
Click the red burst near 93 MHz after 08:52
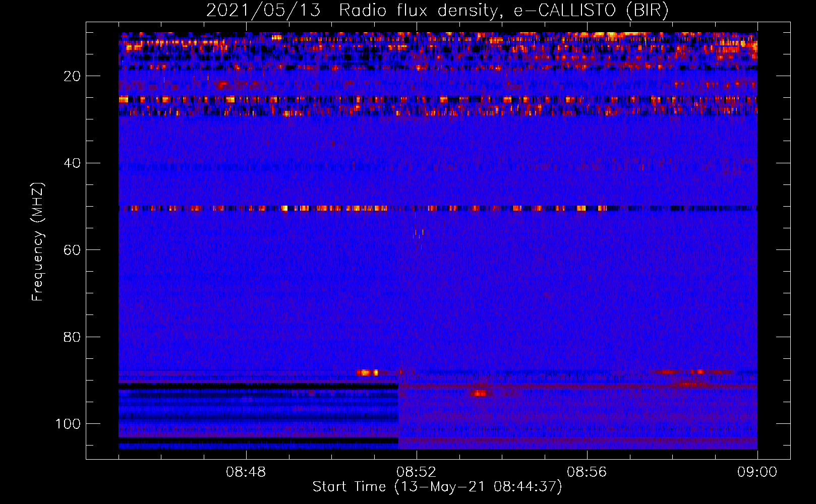coord(480,393)
